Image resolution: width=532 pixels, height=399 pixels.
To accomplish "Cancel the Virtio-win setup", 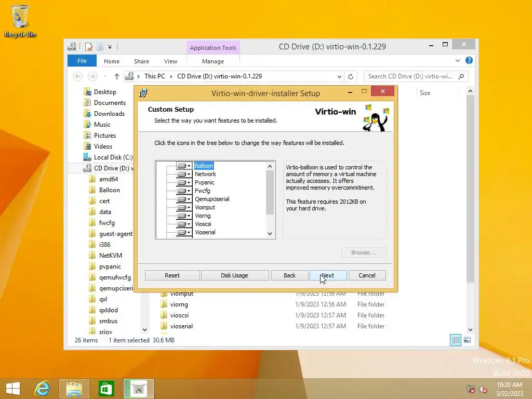I will [x=367, y=275].
